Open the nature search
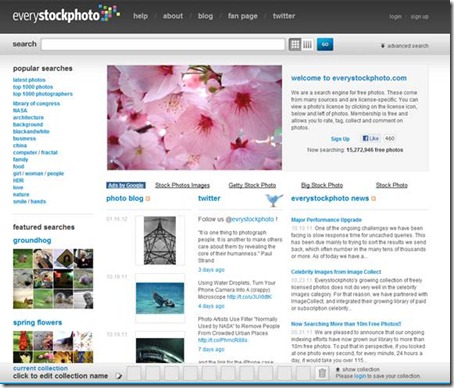Viewport: 454px width, 388px height. (x=21, y=195)
